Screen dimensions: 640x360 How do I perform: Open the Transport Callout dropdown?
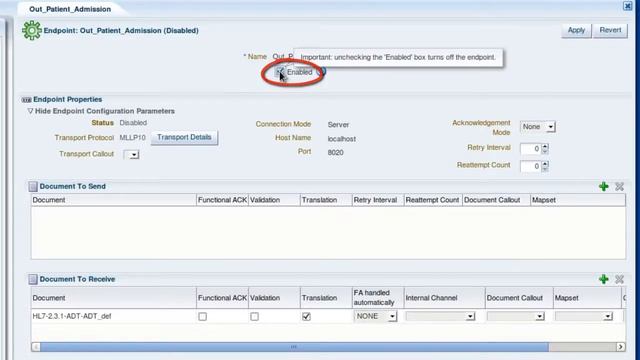[x=131, y=155]
